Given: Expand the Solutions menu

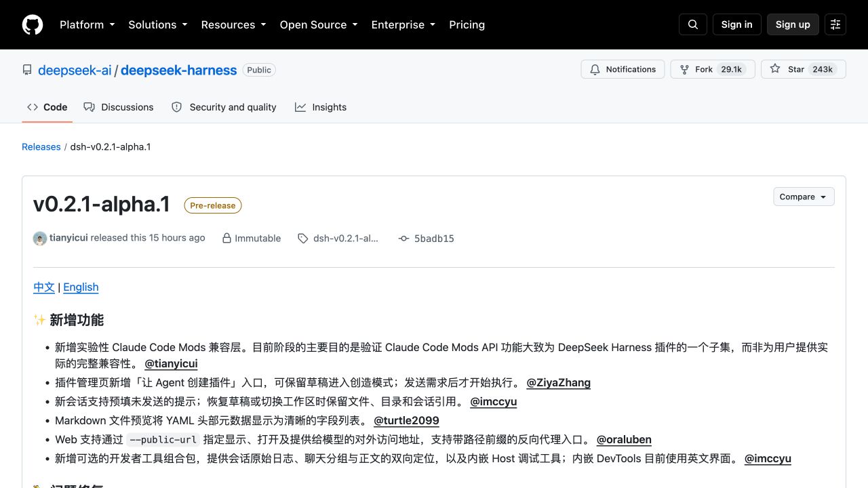Looking at the screenshot, I should (157, 24).
